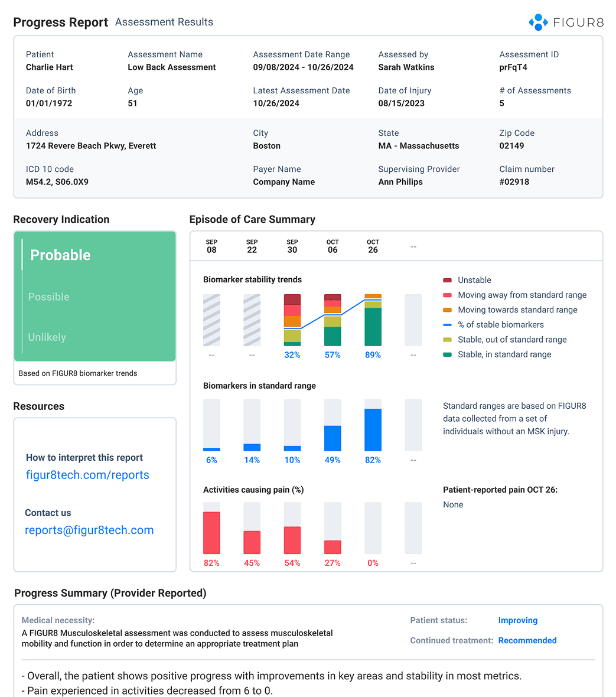Select the OCT 26 assessment date
This screenshot has width=616, height=697.
373,246
